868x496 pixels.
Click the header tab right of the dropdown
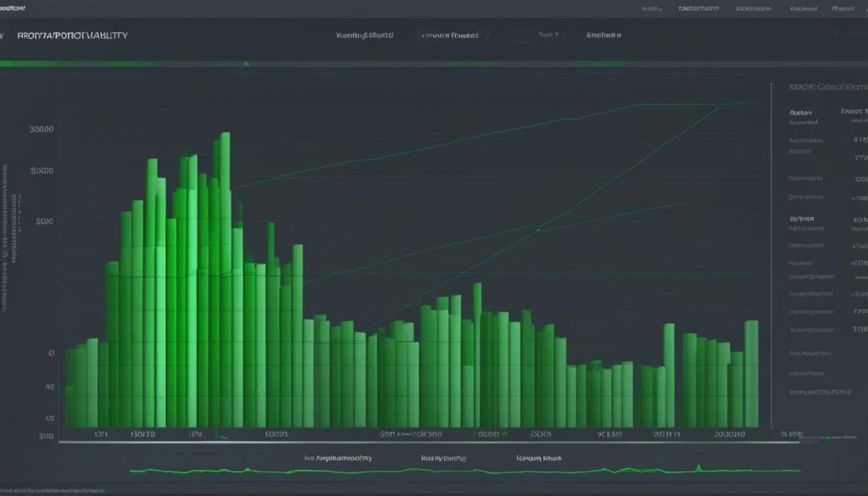604,36
